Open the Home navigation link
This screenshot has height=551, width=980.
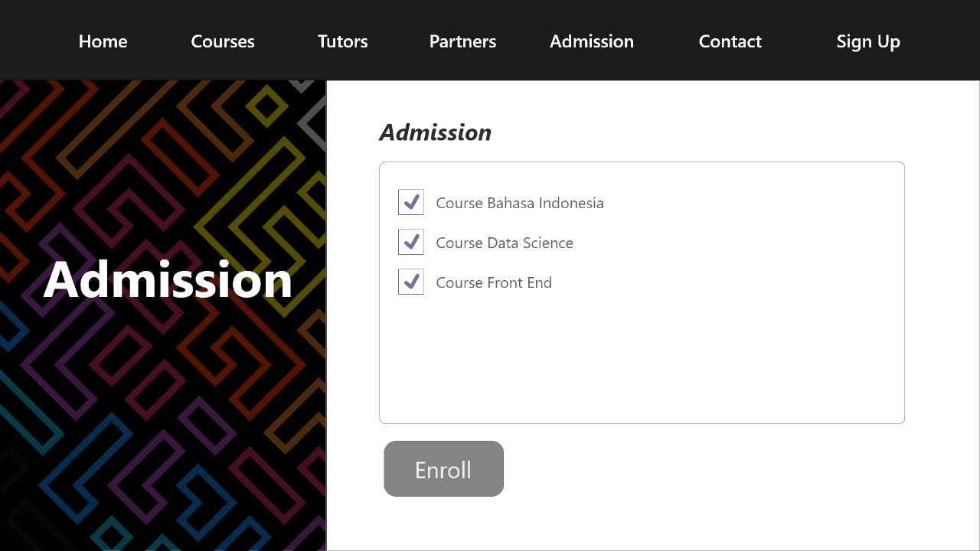point(103,41)
